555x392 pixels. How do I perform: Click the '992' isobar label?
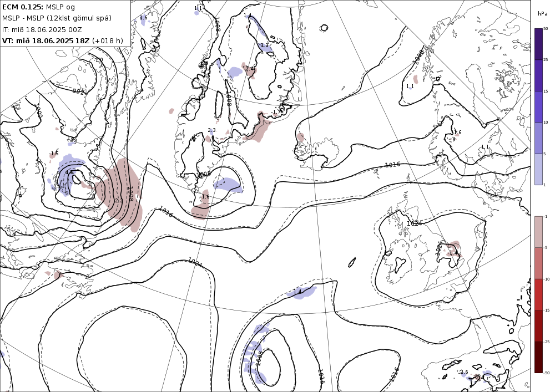click(x=78, y=92)
